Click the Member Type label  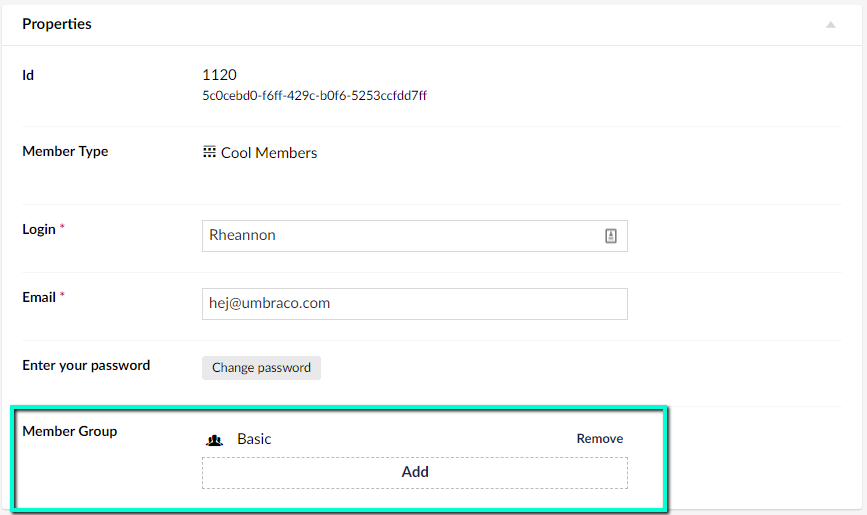click(x=65, y=152)
